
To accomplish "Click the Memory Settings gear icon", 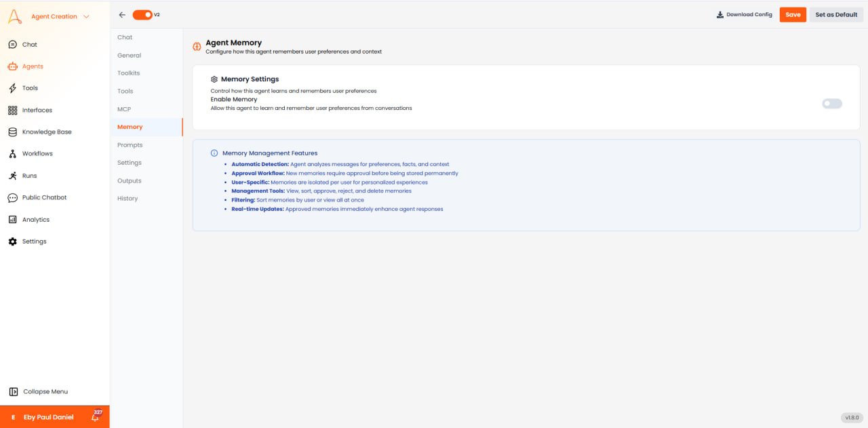I will tap(214, 79).
